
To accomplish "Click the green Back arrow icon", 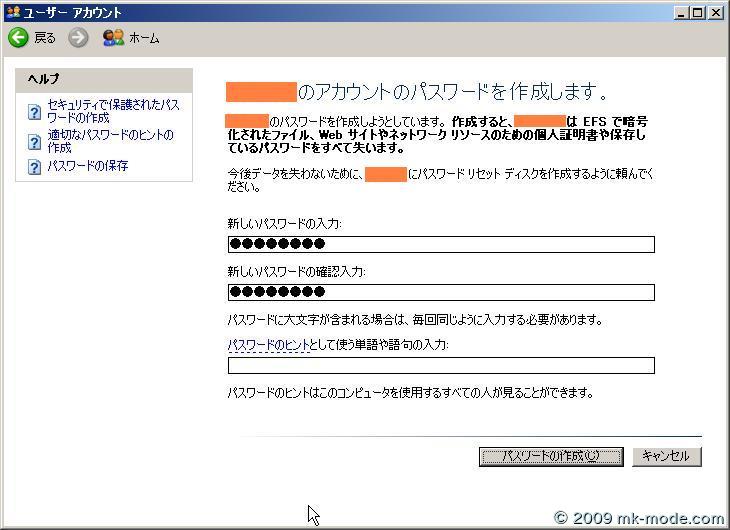I will (18, 37).
